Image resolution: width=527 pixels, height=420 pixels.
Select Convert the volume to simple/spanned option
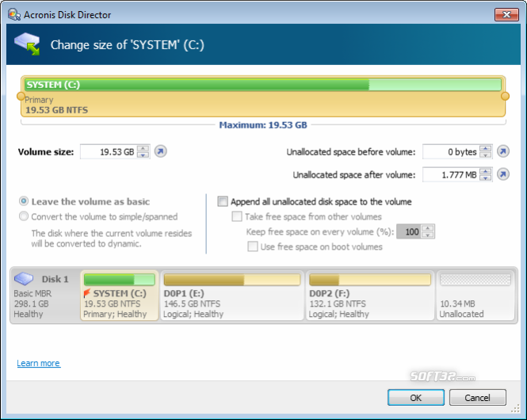tap(24, 216)
